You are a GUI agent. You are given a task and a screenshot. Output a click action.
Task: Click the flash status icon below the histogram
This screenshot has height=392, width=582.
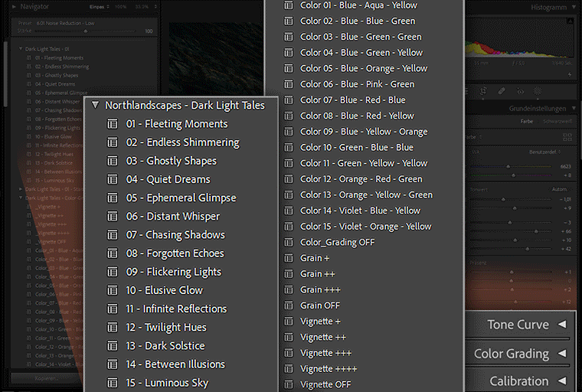click(x=570, y=74)
